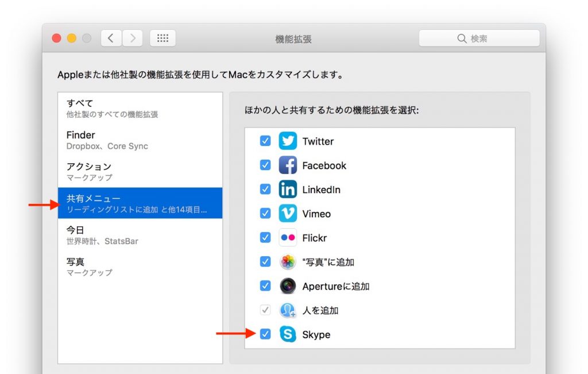
Task: Click the Twitter bird icon
Action: coord(288,141)
